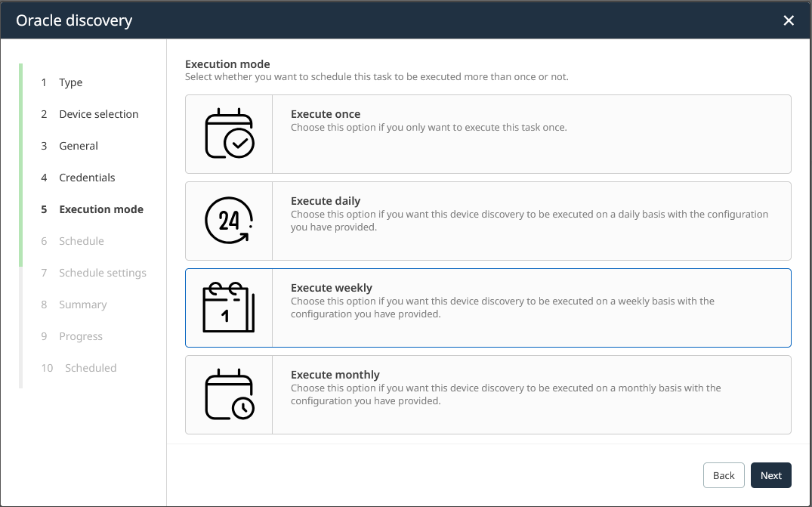Screen dimensions: 812x507
Task: Select the Schedule settings step
Action: (103, 273)
